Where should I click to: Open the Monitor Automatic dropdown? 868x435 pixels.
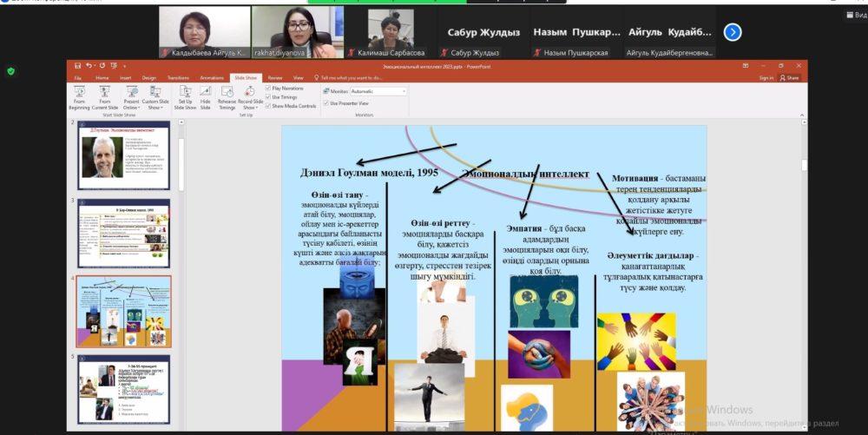point(378,91)
